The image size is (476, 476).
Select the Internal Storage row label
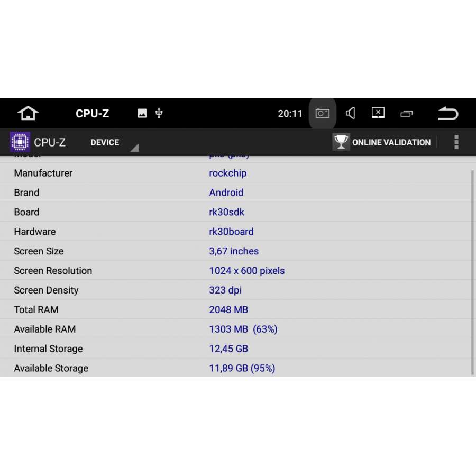(x=48, y=349)
